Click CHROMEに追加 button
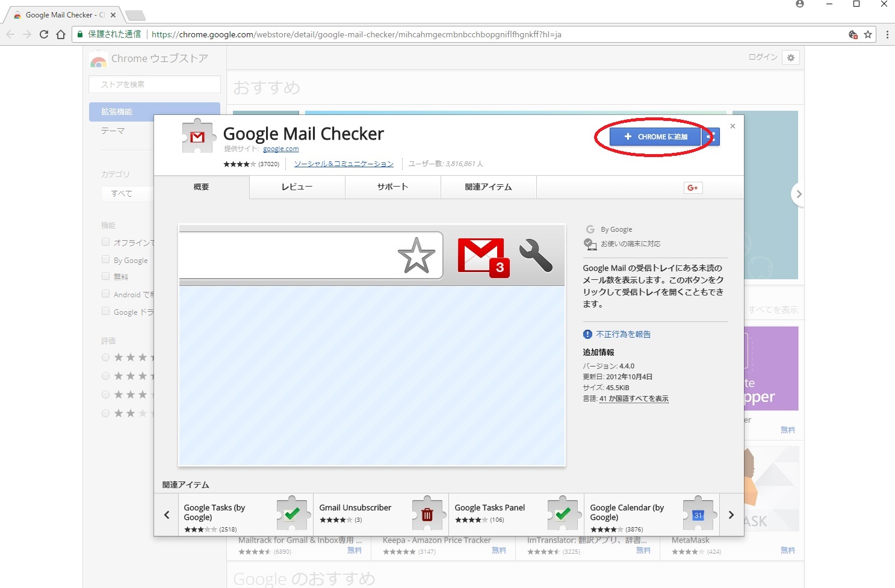This screenshot has height=588, width=895. (655, 137)
